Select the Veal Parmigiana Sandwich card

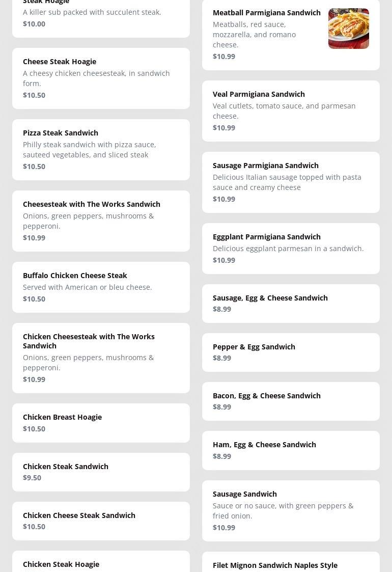point(291,111)
